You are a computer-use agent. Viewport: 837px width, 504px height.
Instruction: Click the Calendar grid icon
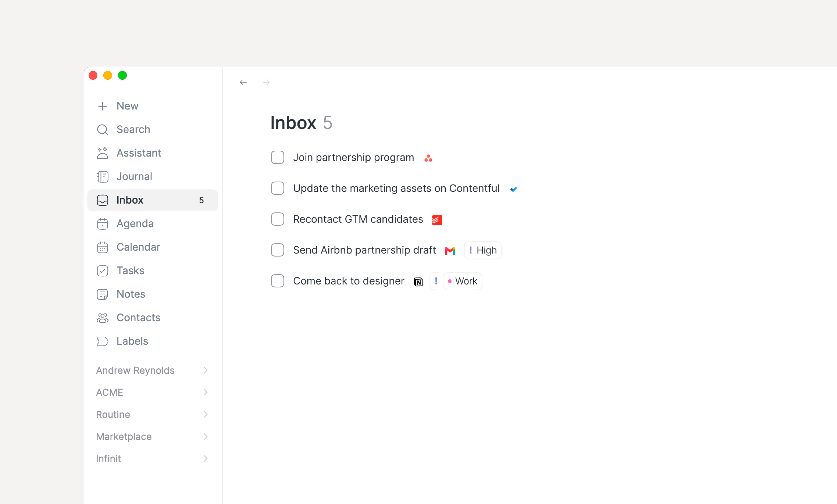click(102, 247)
